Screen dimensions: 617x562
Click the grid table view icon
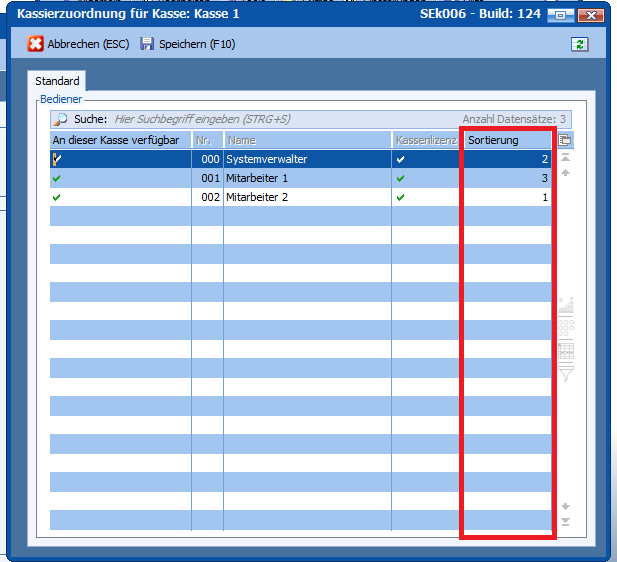pyautogui.click(x=566, y=351)
